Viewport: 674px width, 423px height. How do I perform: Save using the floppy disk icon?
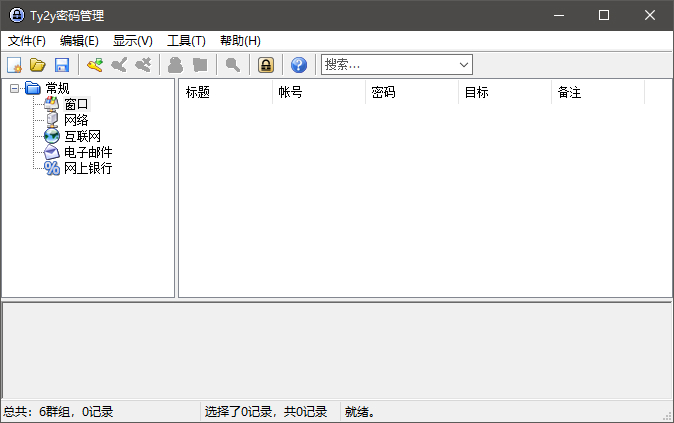click(x=62, y=65)
